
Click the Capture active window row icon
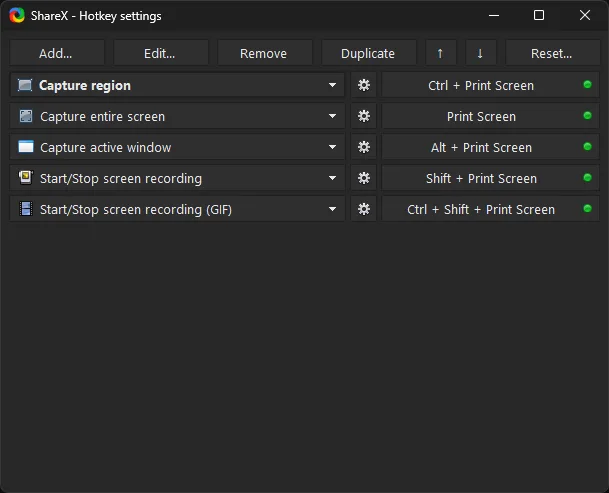[26, 147]
